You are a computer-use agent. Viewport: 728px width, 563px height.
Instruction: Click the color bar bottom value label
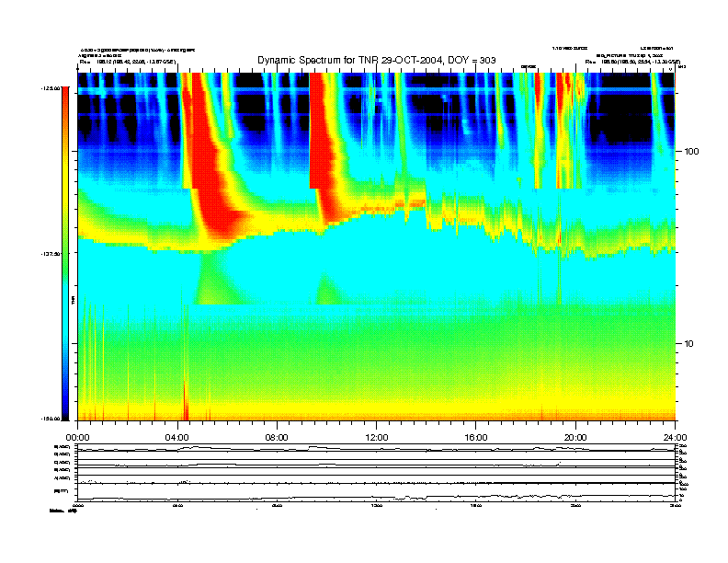coord(51,419)
